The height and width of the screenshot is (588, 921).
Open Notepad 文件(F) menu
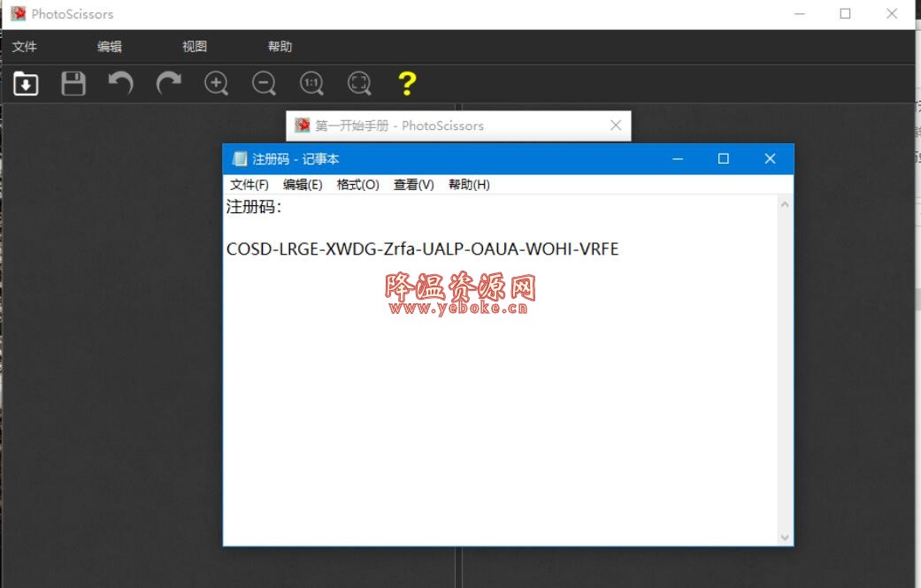tap(249, 185)
